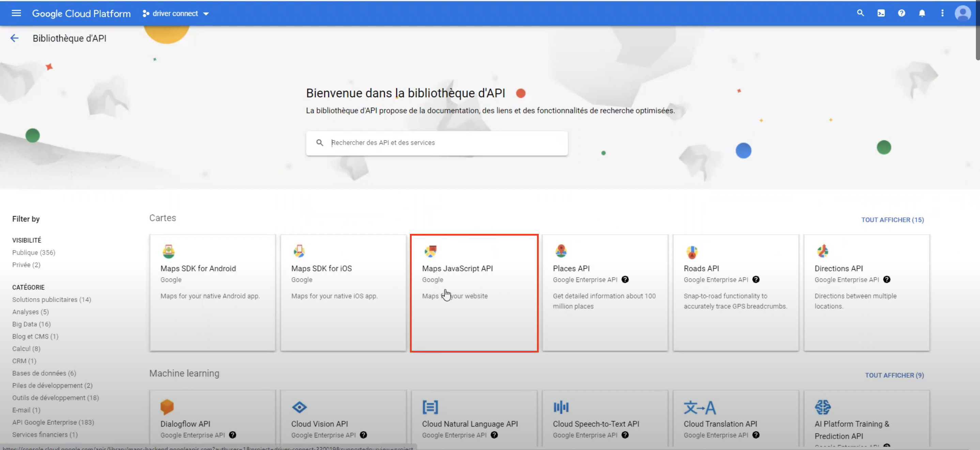Click the Cloud Speech-to-Text API icon
This screenshot has height=450, width=980.
pyautogui.click(x=561, y=407)
